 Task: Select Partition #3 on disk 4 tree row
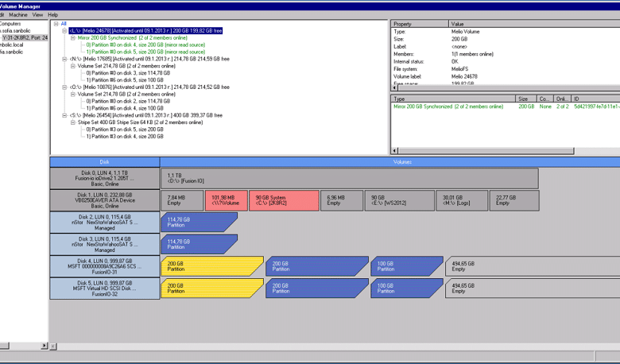tap(125, 137)
